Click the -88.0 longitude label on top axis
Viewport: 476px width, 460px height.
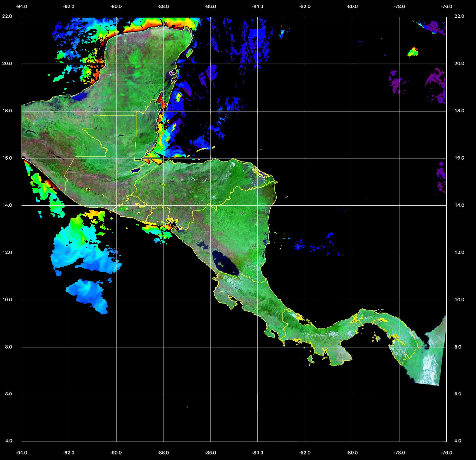click(x=163, y=7)
